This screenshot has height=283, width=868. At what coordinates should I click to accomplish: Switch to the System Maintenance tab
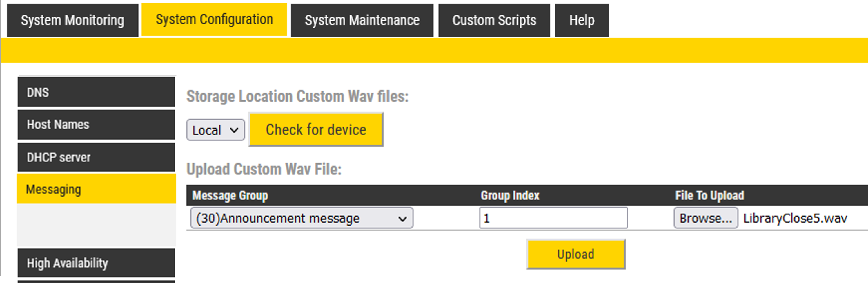(362, 20)
